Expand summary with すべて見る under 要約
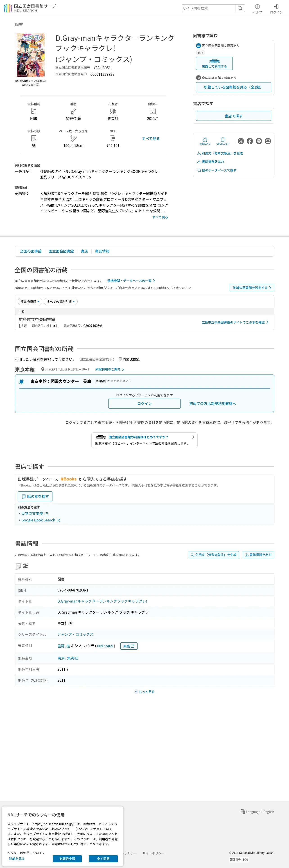The width and height of the screenshot is (289, 868). [160, 217]
